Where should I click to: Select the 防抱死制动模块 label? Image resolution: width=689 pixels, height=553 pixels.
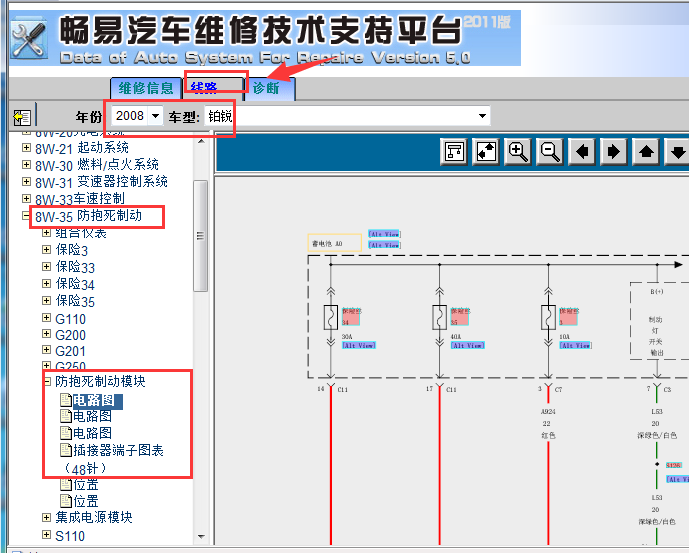tap(100, 381)
